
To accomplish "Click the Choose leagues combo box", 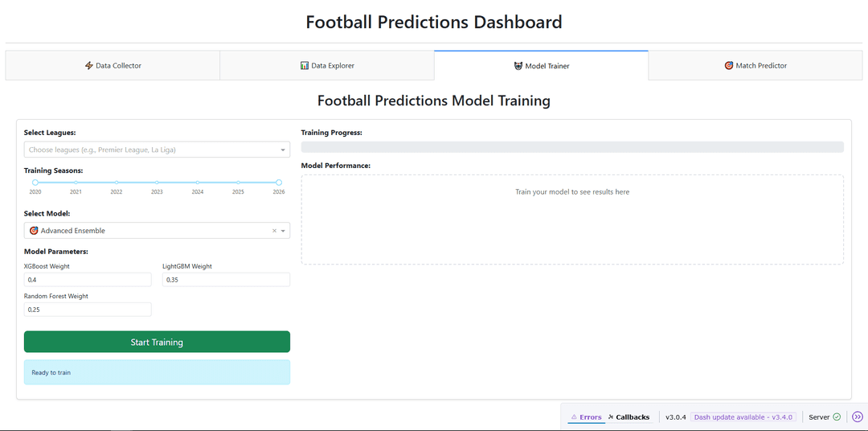I will pos(153,150).
